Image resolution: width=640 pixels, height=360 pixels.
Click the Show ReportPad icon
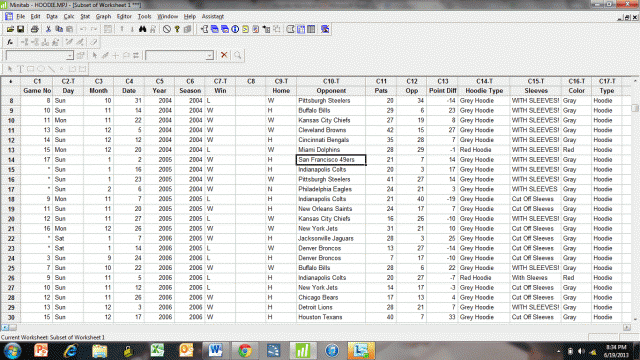(x=256, y=29)
